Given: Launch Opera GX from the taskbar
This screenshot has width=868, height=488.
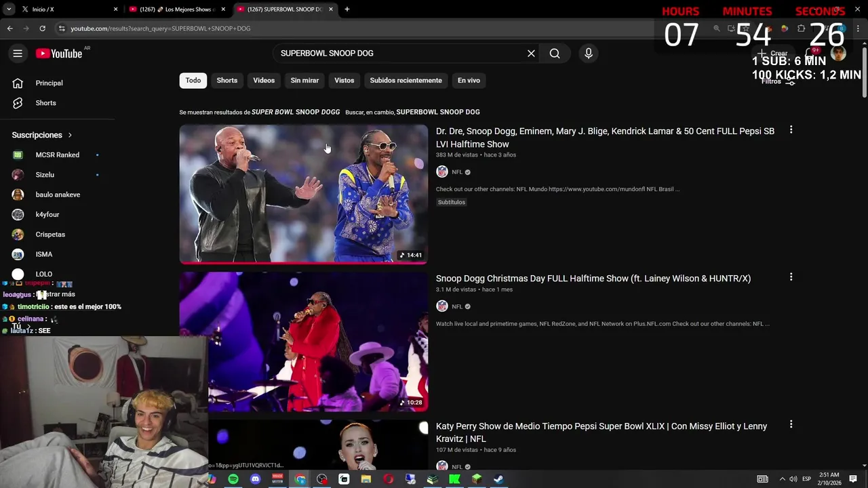Looking at the screenshot, I should [388, 479].
